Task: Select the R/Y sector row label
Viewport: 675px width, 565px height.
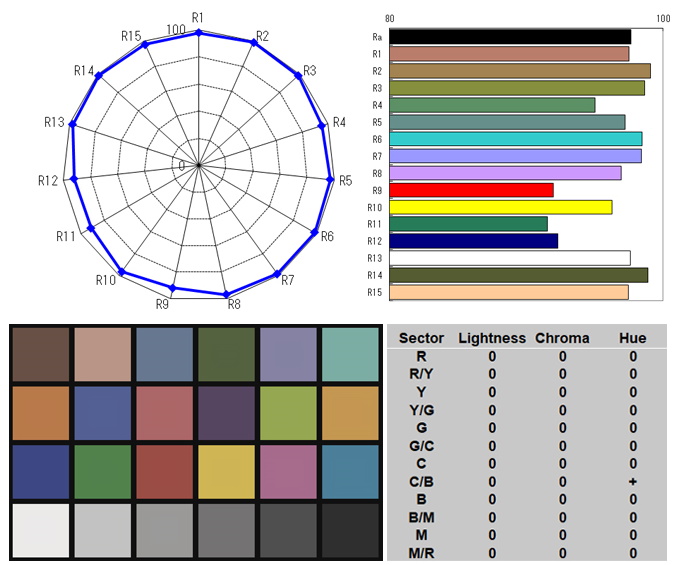Action: (x=421, y=374)
